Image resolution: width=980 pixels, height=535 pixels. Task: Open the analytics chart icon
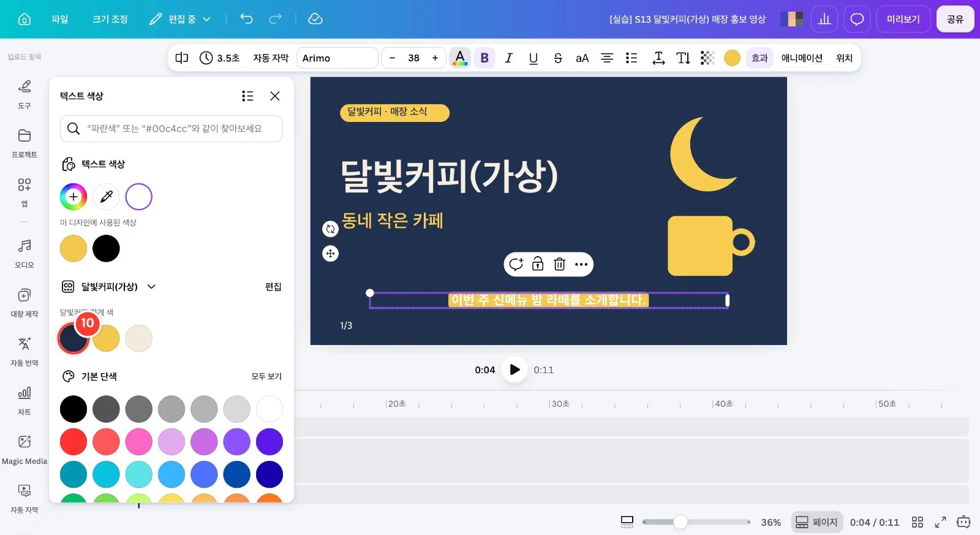point(824,19)
